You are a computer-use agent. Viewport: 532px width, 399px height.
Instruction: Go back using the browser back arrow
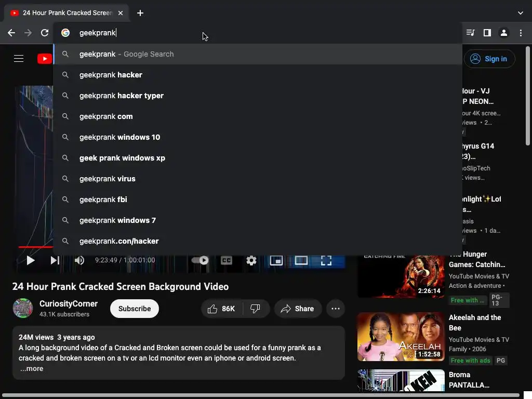coord(11,33)
